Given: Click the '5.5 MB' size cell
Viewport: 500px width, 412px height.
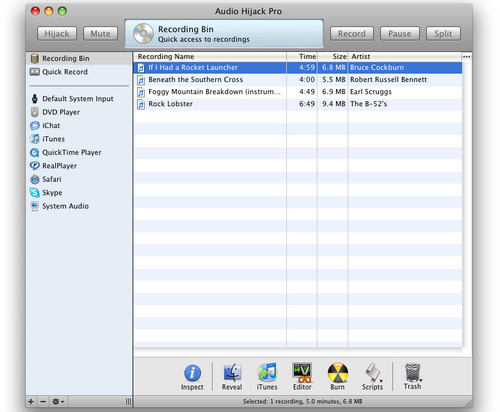Looking at the screenshot, I should point(334,80).
